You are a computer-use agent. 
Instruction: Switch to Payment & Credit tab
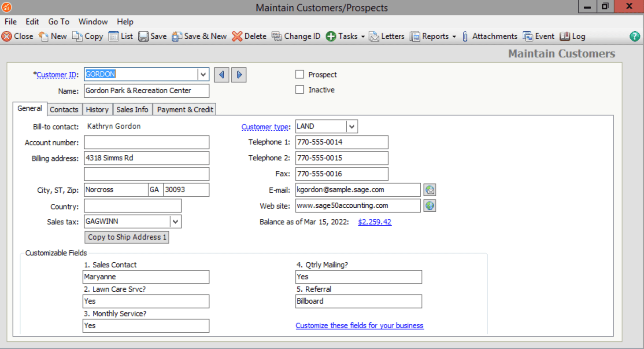click(185, 110)
